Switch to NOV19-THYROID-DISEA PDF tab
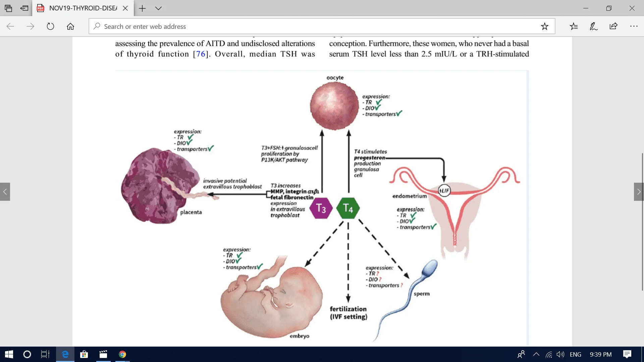The width and height of the screenshot is (644, 362). 83,8
